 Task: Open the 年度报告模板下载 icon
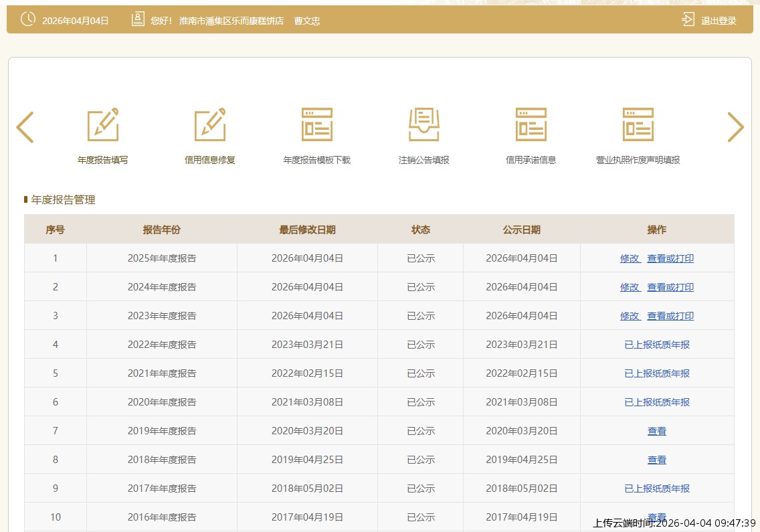tap(317, 124)
